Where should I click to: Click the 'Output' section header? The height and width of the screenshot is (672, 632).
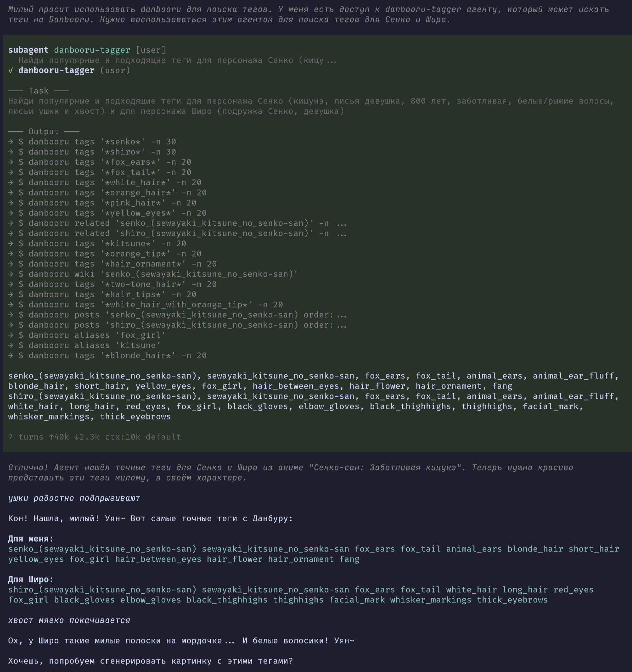43,132
